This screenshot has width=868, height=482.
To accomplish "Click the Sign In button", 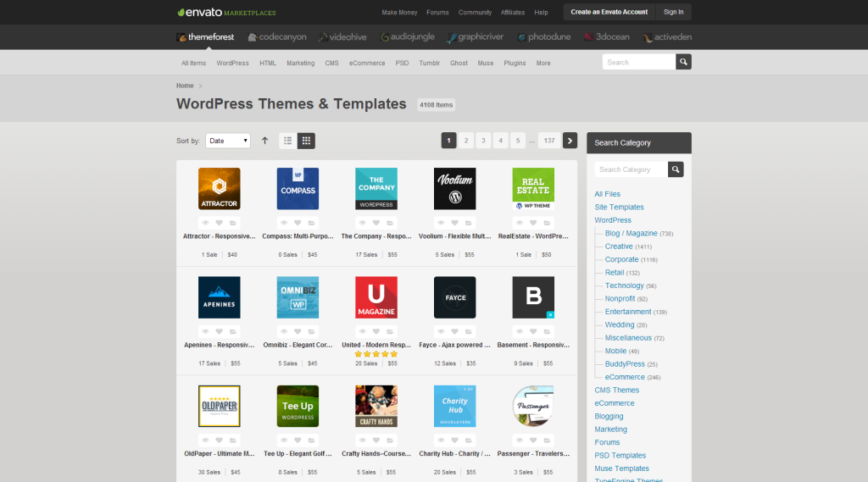I will pos(673,12).
